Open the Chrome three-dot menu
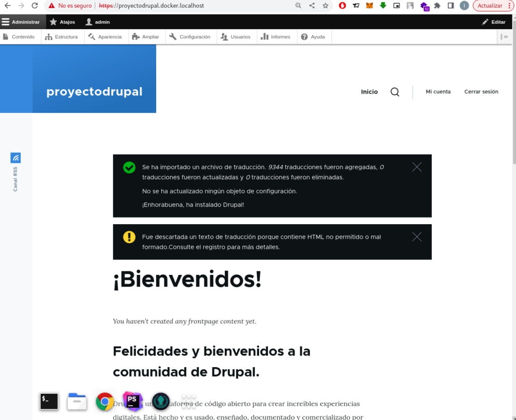 [x=510, y=6]
